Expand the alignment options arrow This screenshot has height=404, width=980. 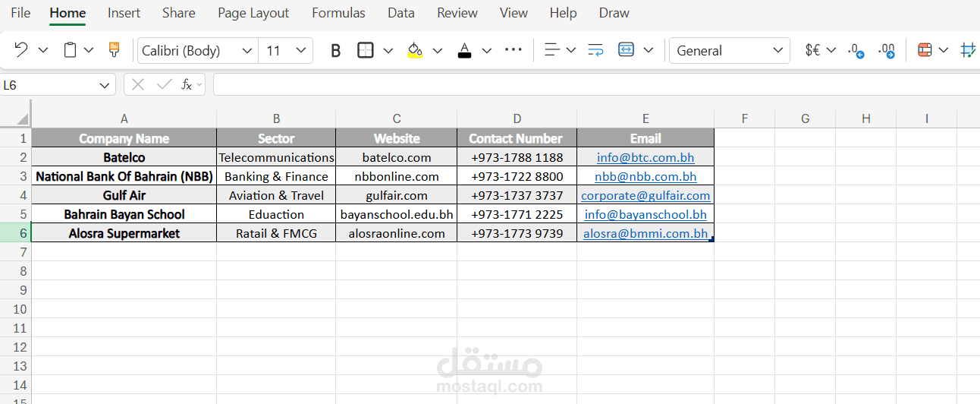tap(571, 50)
